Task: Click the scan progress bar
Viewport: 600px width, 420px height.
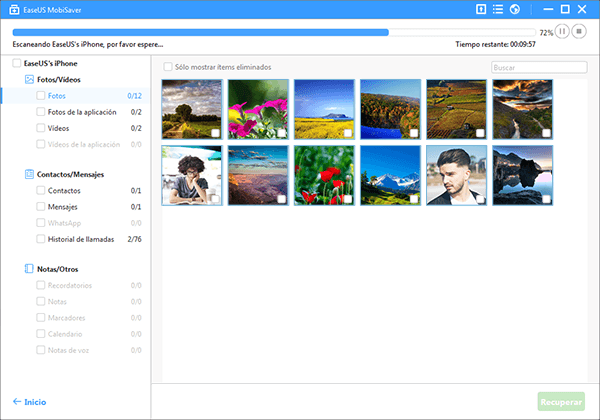Action: (x=274, y=33)
